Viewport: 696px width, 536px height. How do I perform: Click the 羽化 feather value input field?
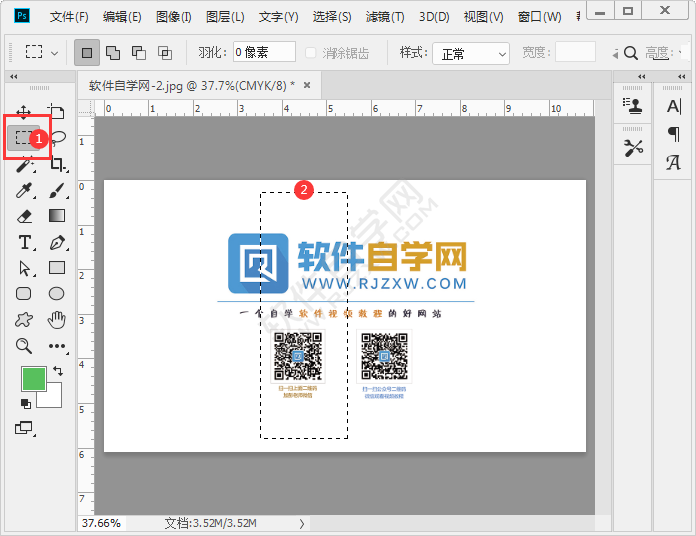pos(264,52)
